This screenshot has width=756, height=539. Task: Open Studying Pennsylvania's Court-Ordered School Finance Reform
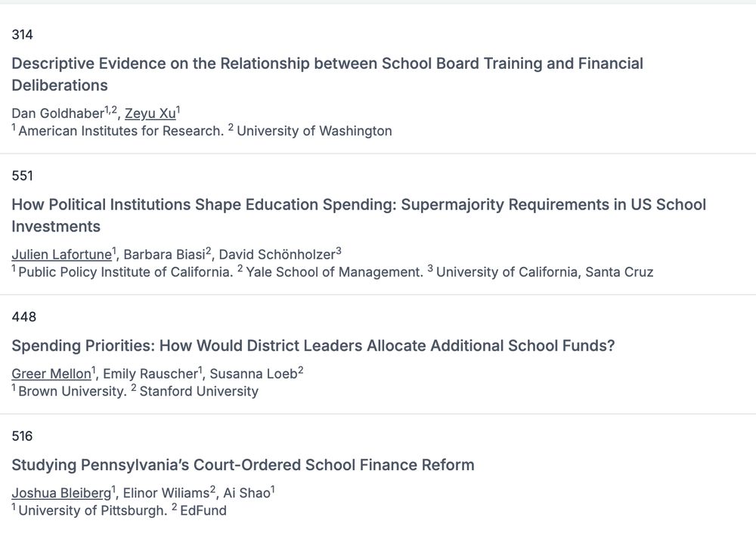point(243,465)
